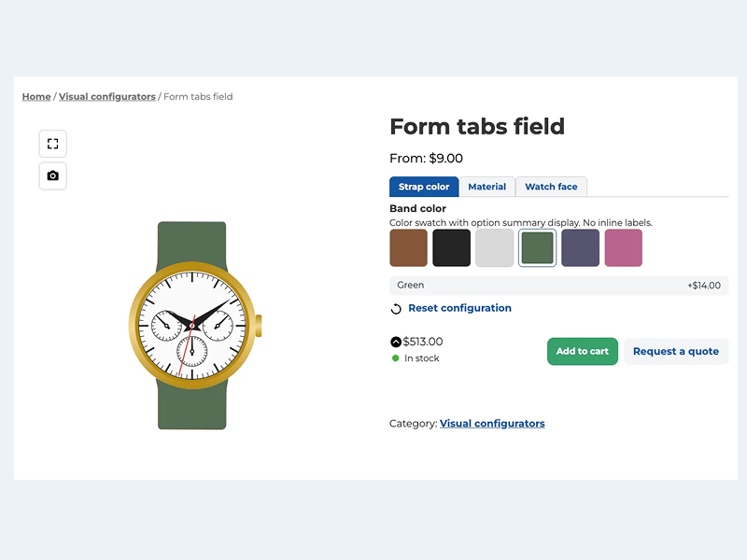This screenshot has height=560, width=747.
Task: Expand price details via the $513.00 chevron icon
Action: click(x=396, y=342)
